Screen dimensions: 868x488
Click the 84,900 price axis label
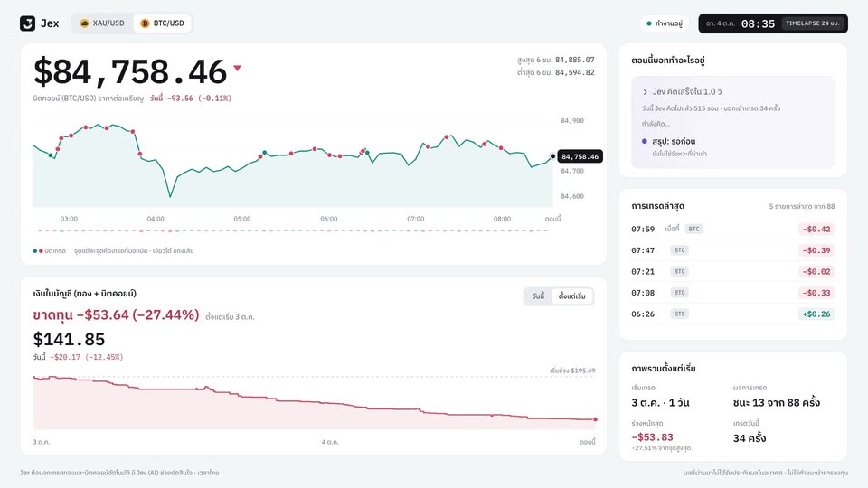tap(571, 120)
